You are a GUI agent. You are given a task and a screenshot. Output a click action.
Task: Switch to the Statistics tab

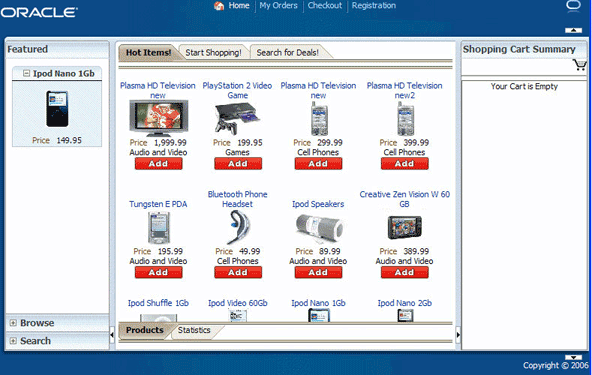(x=194, y=330)
